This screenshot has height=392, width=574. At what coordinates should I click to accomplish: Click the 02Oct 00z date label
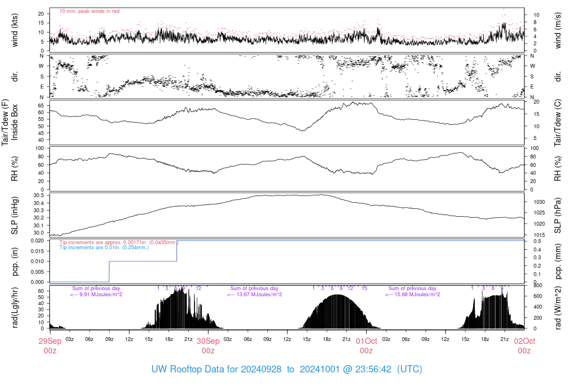pos(524,346)
